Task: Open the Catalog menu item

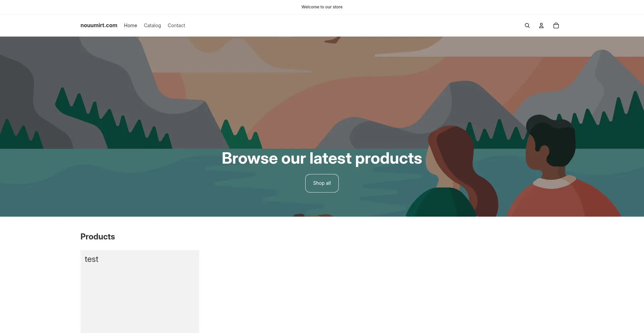Action: [152, 25]
